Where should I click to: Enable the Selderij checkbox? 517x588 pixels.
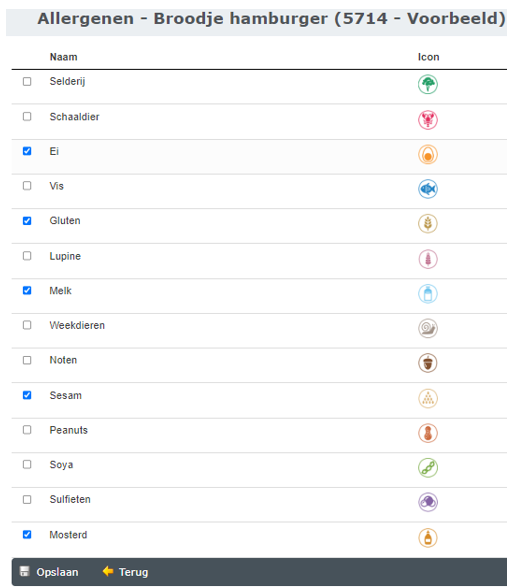(x=27, y=81)
